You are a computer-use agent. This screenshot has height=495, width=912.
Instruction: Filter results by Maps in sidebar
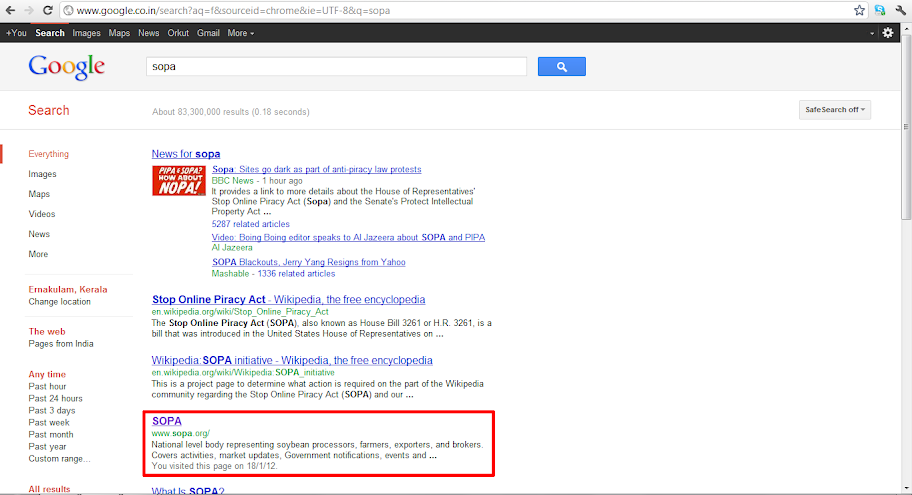(39, 194)
